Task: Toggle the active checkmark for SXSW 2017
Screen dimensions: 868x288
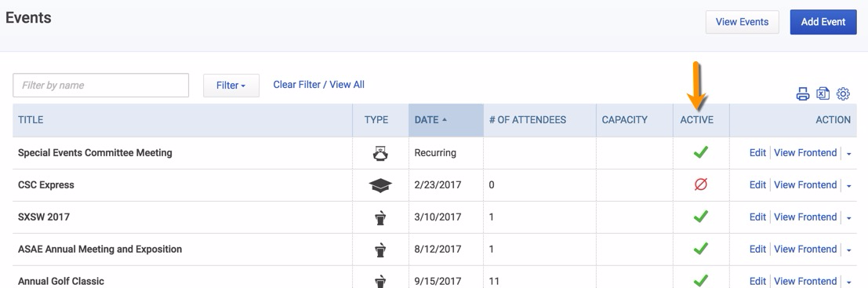Action: [x=701, y=216]
